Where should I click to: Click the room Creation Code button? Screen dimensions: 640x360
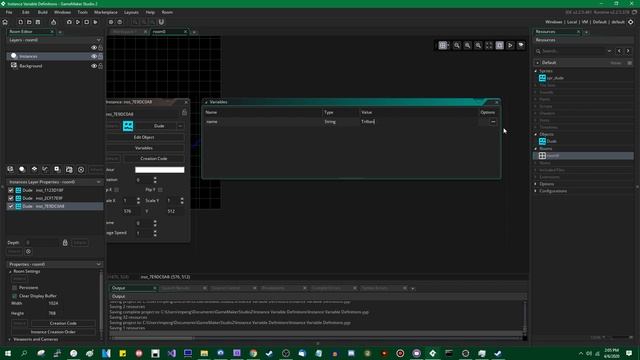[x=63, y=323]
